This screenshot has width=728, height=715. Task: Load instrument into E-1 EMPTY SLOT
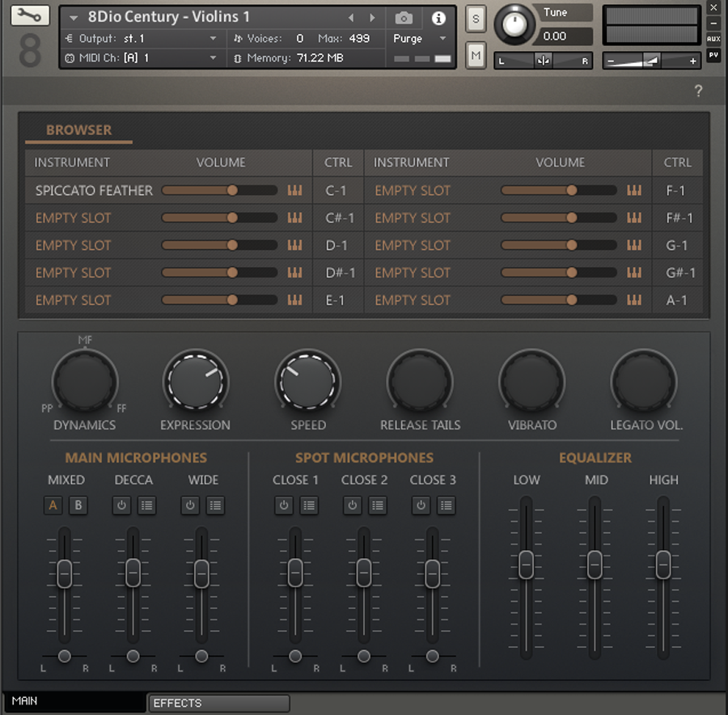tap(73, 300)
